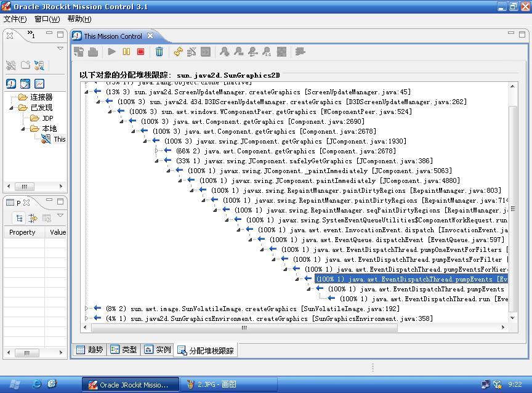Click the connection search icon in browser panel
This screenshot has width=532, height=393.
point(39,65)
